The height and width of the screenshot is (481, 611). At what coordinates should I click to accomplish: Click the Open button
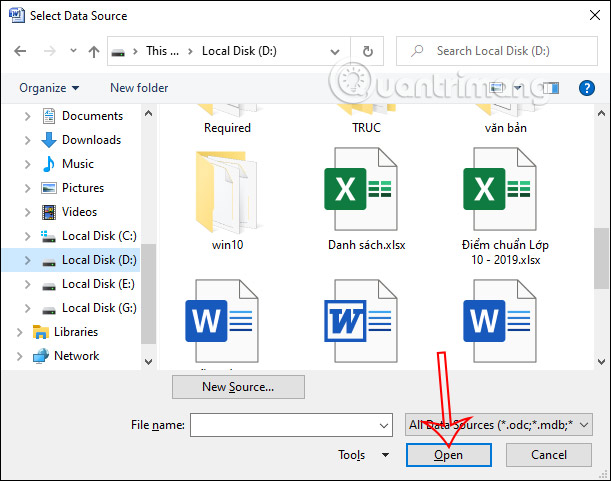(449, 455)
